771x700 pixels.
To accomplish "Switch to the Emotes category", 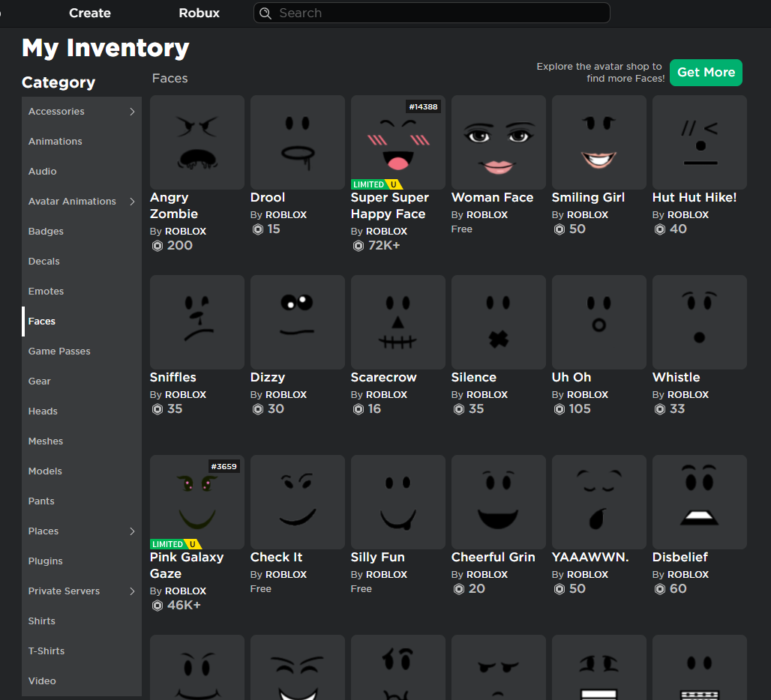I will [x=82, y=292].
